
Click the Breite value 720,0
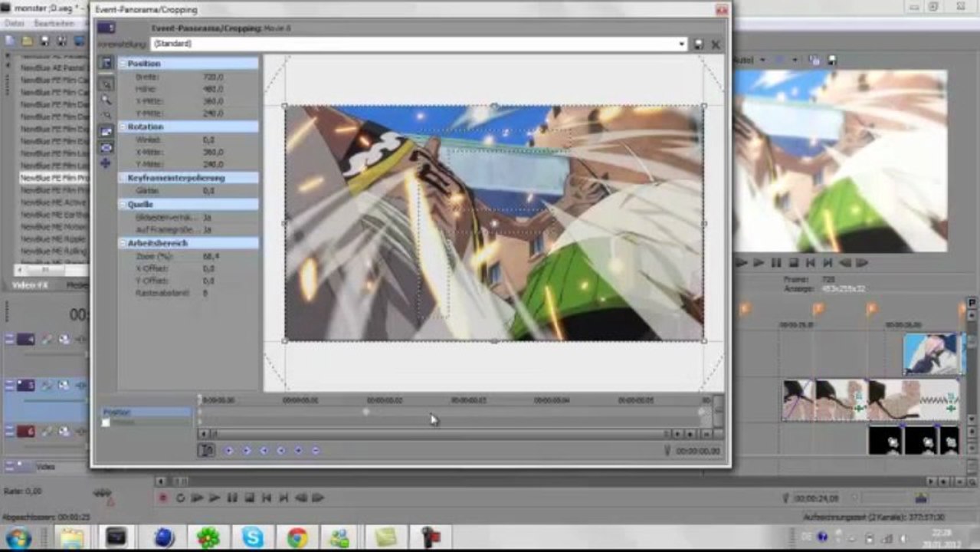coord(212,77)
